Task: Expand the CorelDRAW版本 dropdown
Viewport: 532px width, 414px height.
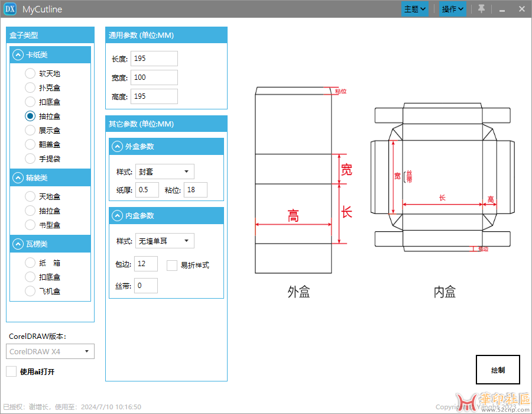Action: tap(51, 351)
